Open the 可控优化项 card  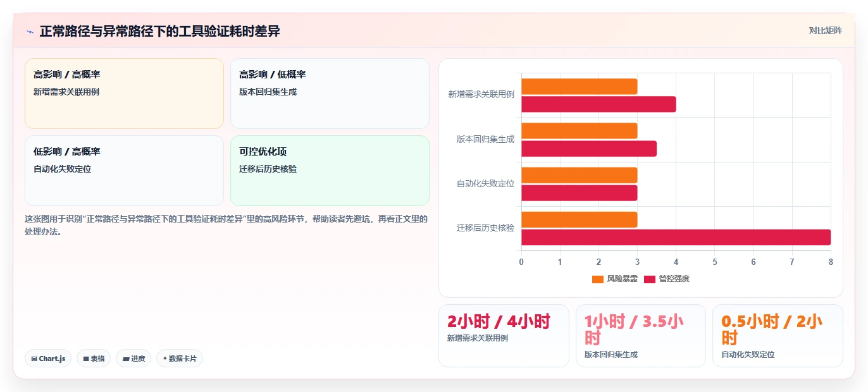click(330, 171)
